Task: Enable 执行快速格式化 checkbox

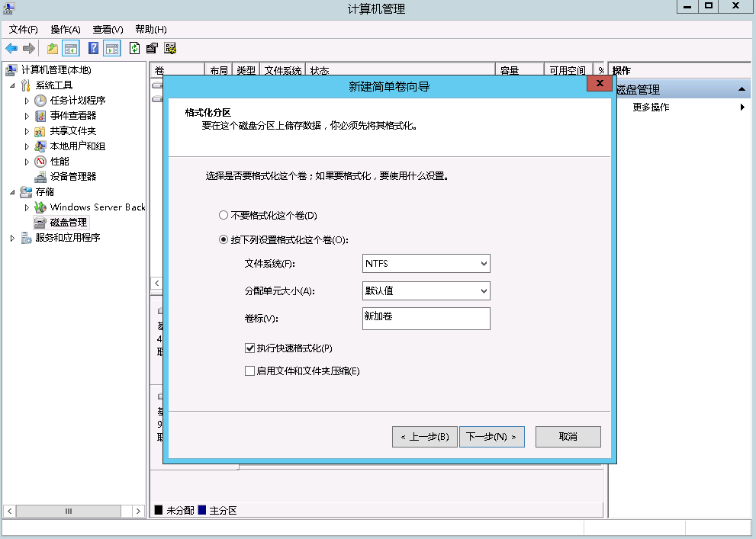Action: (249, 348)
